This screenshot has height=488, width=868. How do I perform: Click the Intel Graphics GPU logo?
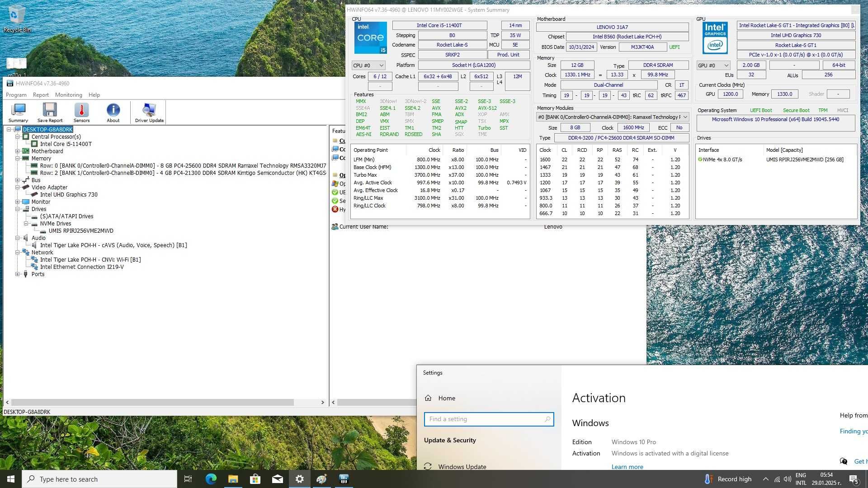point(715,38)
